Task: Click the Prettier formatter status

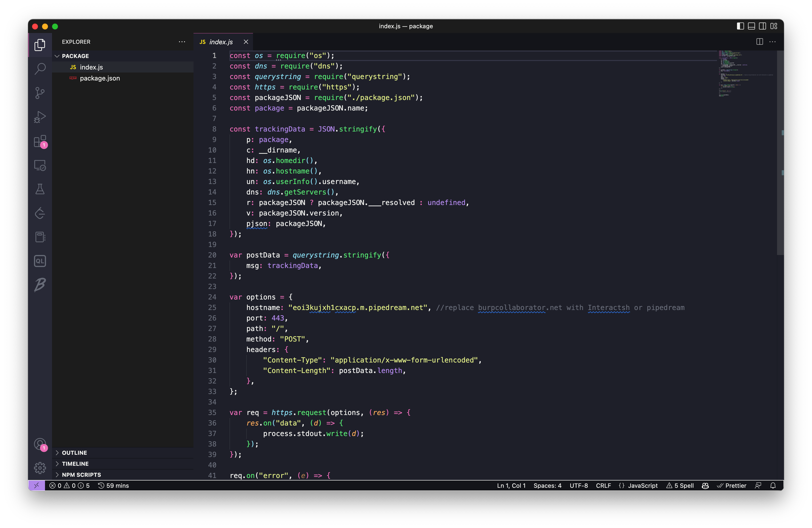Action: 732,485
